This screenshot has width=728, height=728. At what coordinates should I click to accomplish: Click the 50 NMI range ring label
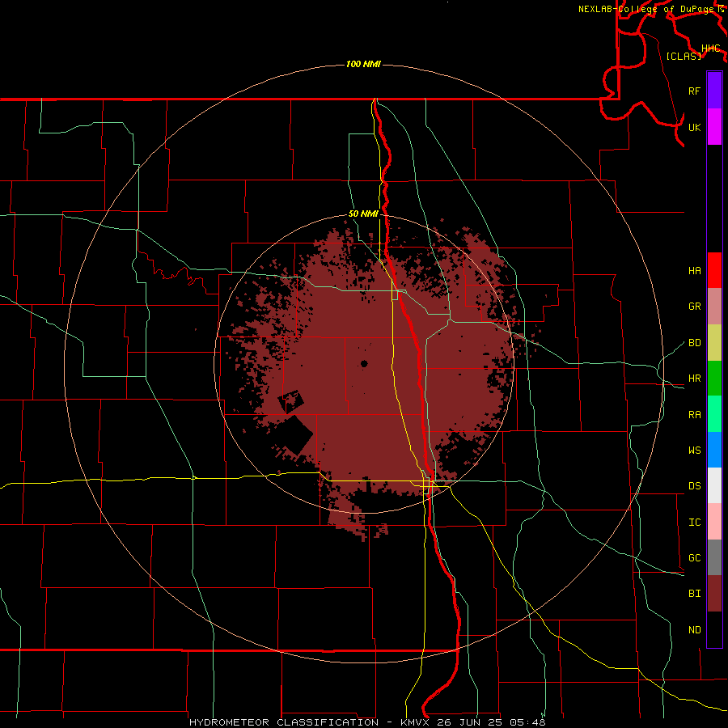[x=363, y=214]
